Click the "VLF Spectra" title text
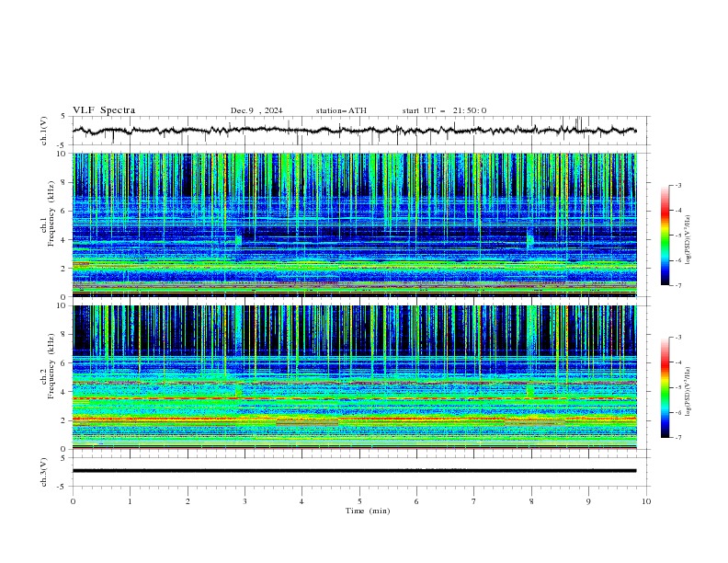728x563 pixels. pyautogui.click(x=104, y=110)
